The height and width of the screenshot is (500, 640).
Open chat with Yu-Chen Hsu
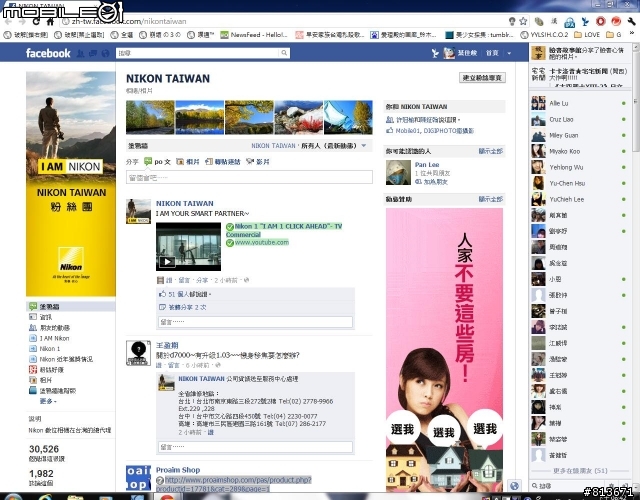pyautogui.click(x=579, y=183)
